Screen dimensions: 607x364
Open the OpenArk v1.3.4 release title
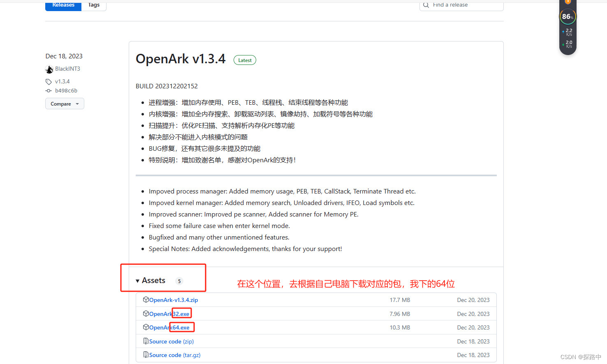coord(181,59)
